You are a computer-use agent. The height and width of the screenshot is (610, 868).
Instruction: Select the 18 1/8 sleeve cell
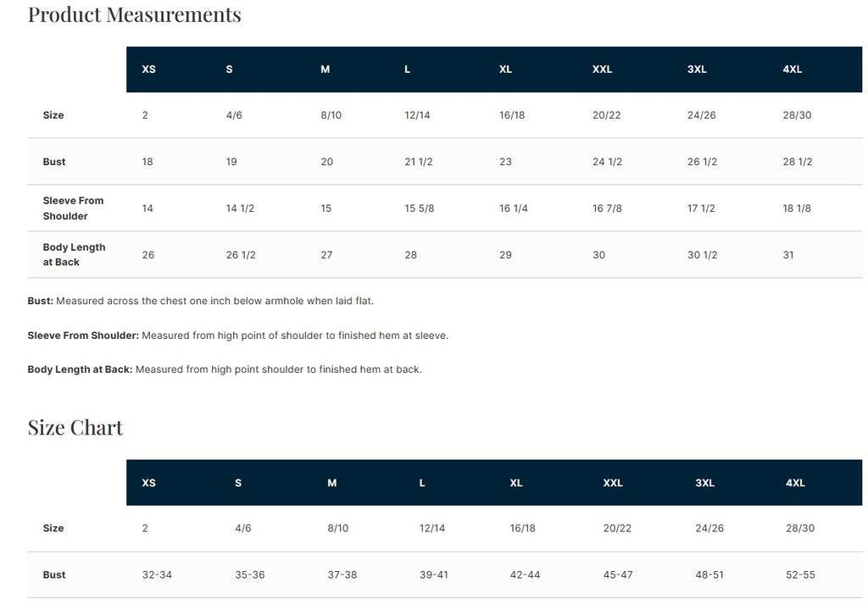797,208
